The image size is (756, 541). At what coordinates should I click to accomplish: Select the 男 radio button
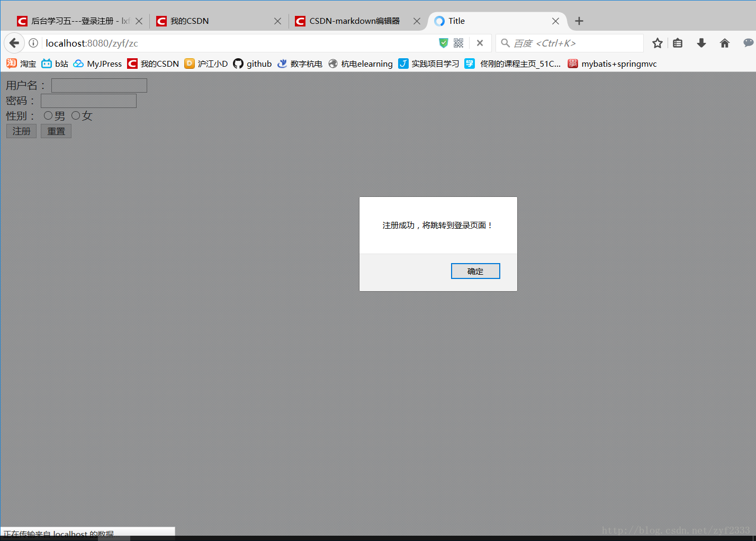pyautogui.click(x=48, y=115)
